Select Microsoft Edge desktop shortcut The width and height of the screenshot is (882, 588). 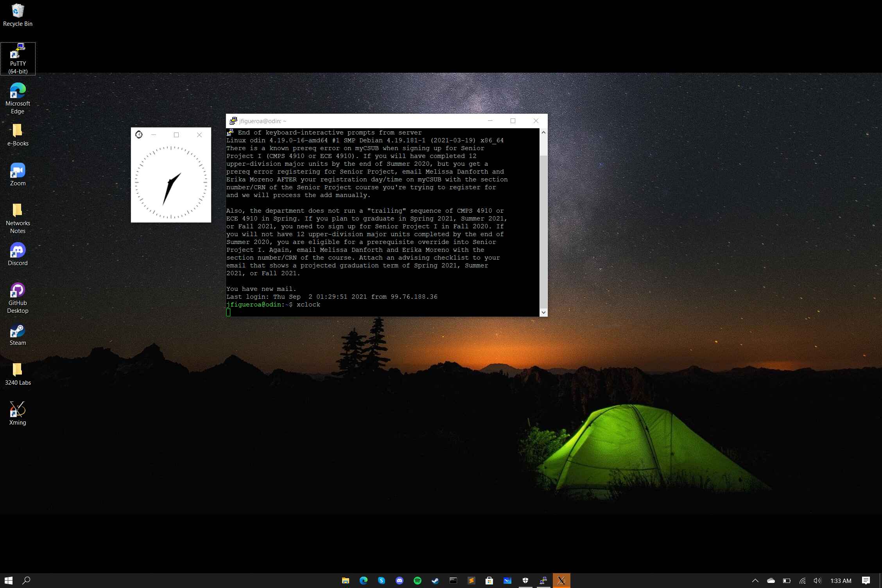pos(18,99)
